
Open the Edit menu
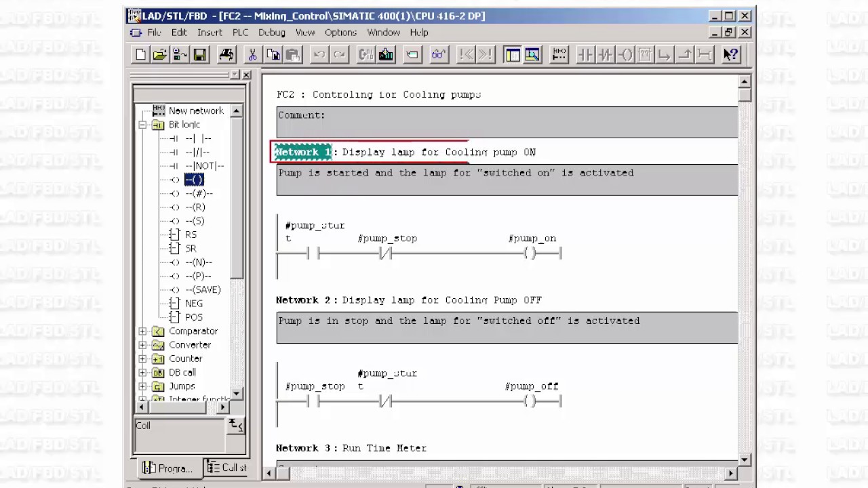(x=179, y=33)
